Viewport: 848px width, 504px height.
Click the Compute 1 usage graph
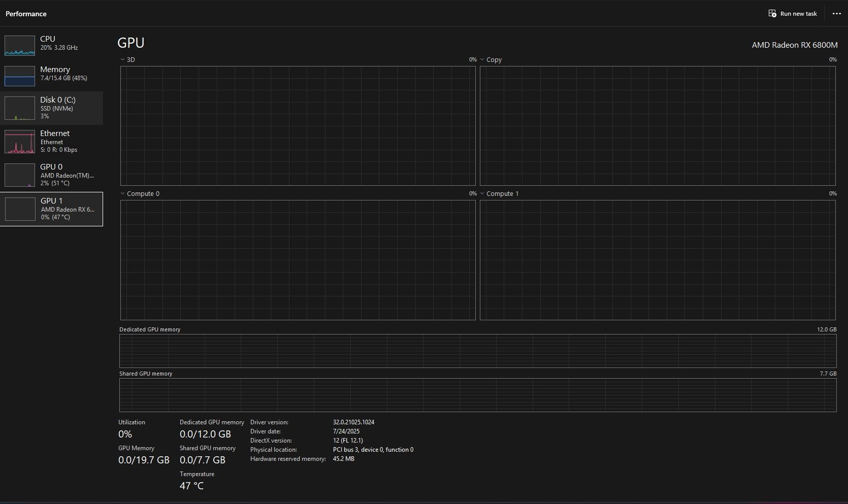pyautogui.click(x=658, y=260)
